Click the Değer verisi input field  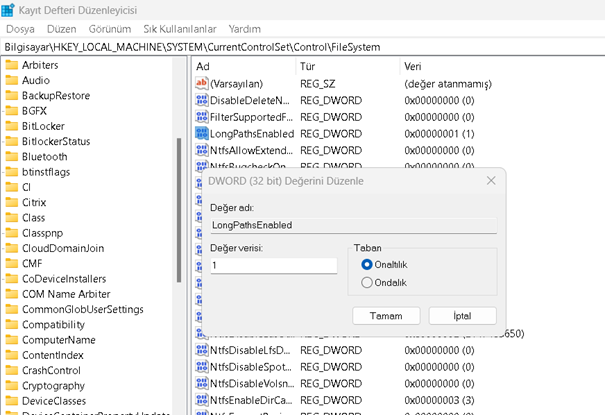pyautogui.click(x=273, y=266)
